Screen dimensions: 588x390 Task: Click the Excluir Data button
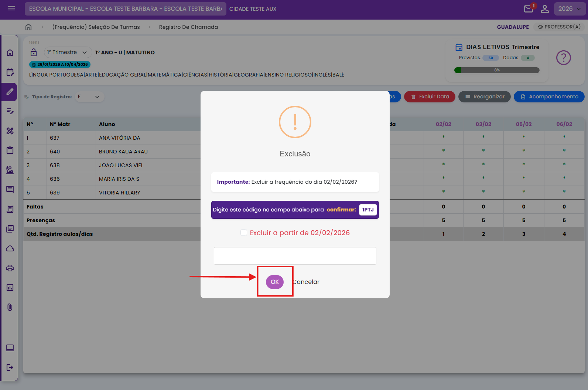(x=430, y=97)
